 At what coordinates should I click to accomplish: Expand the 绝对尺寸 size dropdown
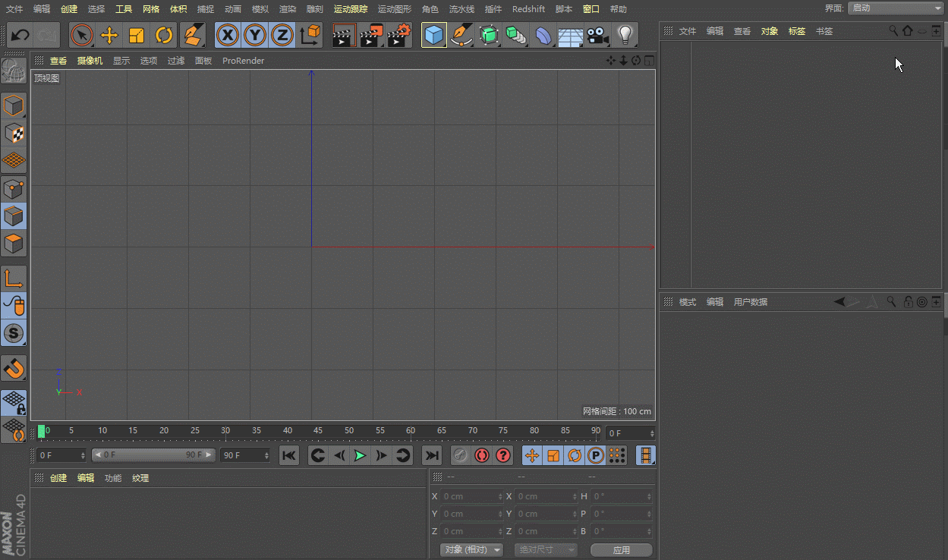(546, 549)
